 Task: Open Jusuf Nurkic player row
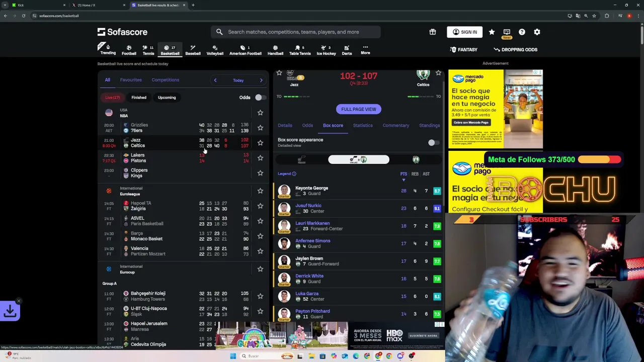(x=359, y=208)
